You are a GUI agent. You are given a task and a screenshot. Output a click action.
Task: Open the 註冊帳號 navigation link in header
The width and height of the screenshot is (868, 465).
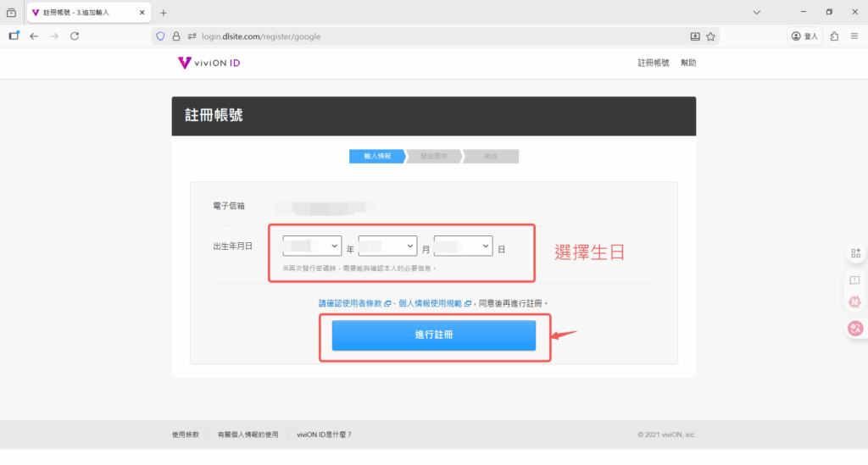coord(654,63)
